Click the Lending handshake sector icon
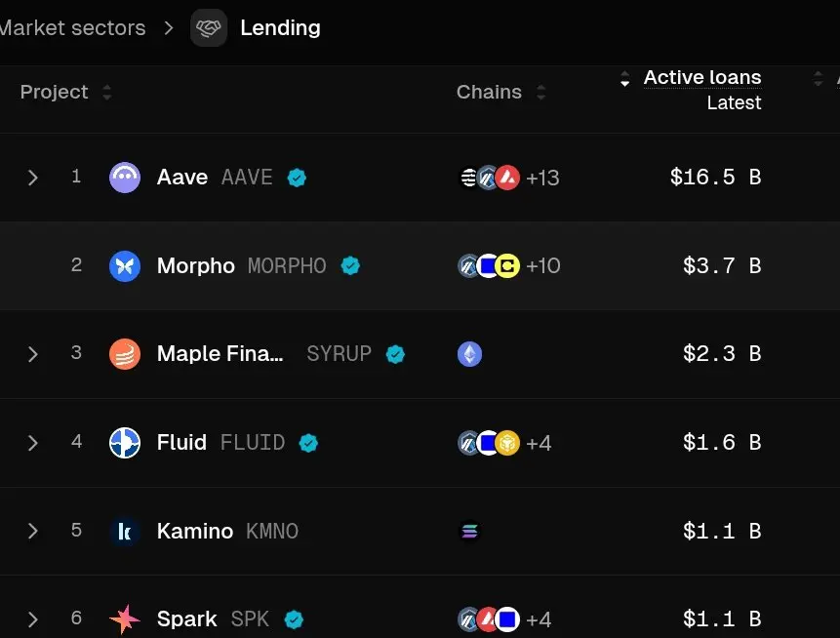The width and height of the screenshot is (840, 638). tap(209, 28)
